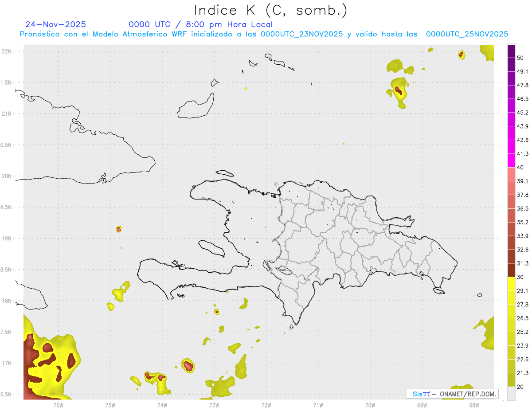Click longitude label "75W"
Viewport: 532px width, 411px height.
pyautogui.click(x=110, y=405)
